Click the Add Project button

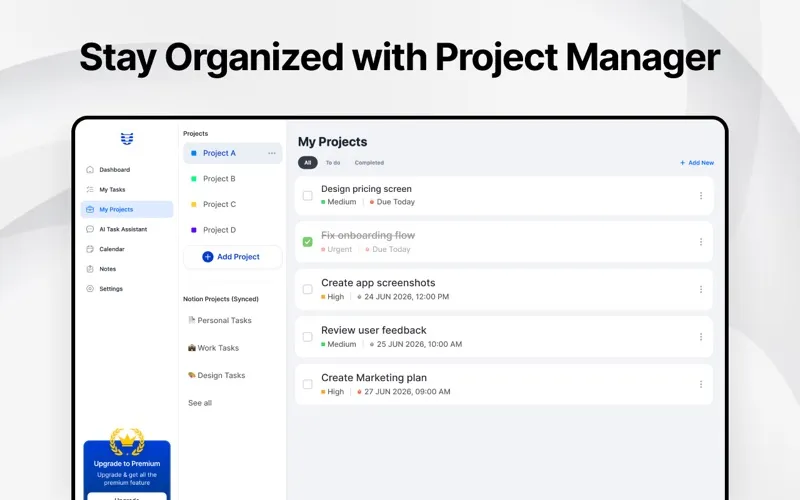coord(233,257)
